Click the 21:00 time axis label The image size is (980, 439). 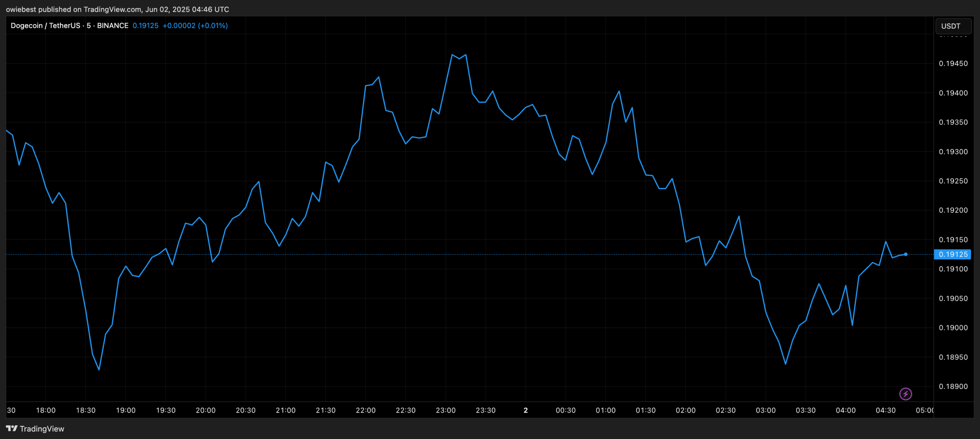[286, 410]
